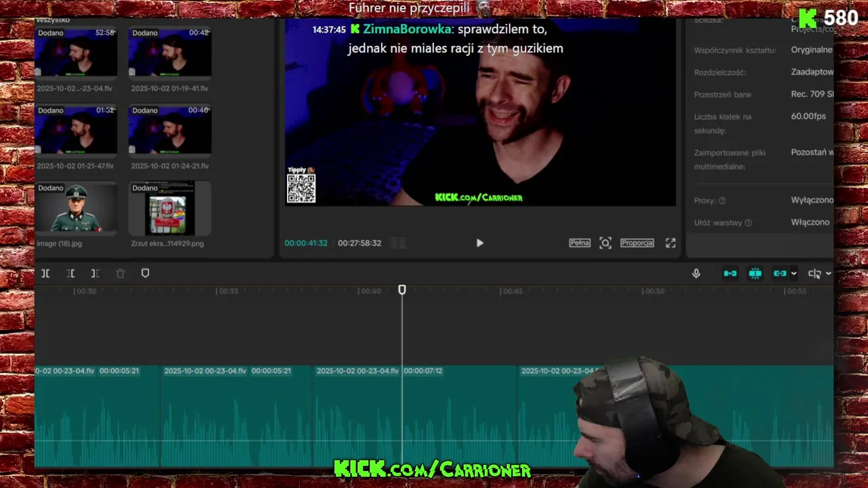868x488 pixels.
Task: Click file name Zrzut ekra...114929.png
Action: click(167, 243)
